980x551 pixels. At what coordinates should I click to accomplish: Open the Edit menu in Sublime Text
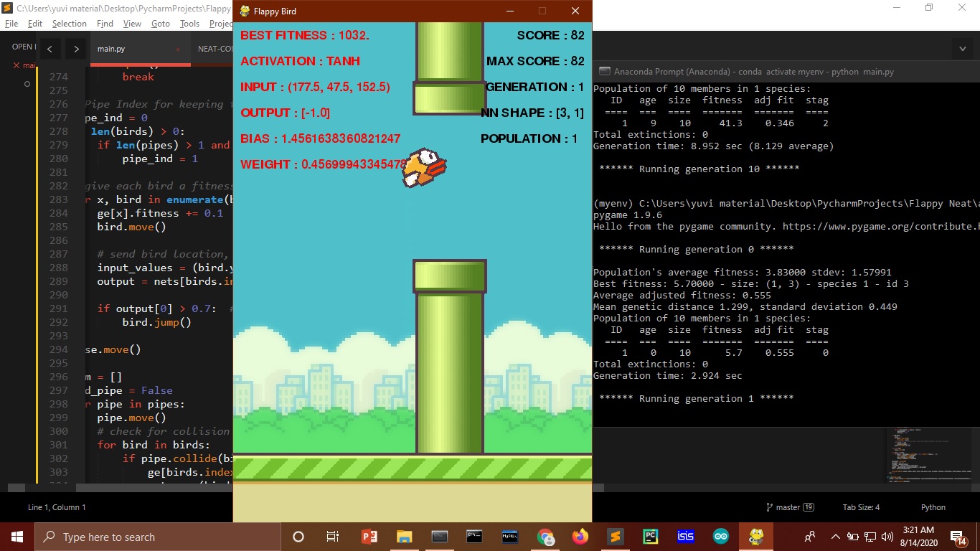tap(35, 23)
